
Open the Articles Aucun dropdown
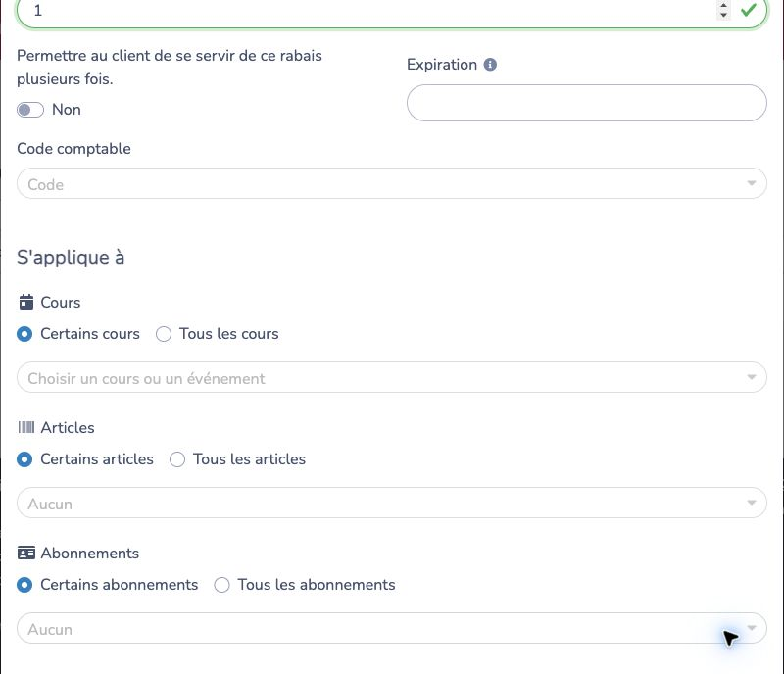pyautogui.click(x=391, y=503)
